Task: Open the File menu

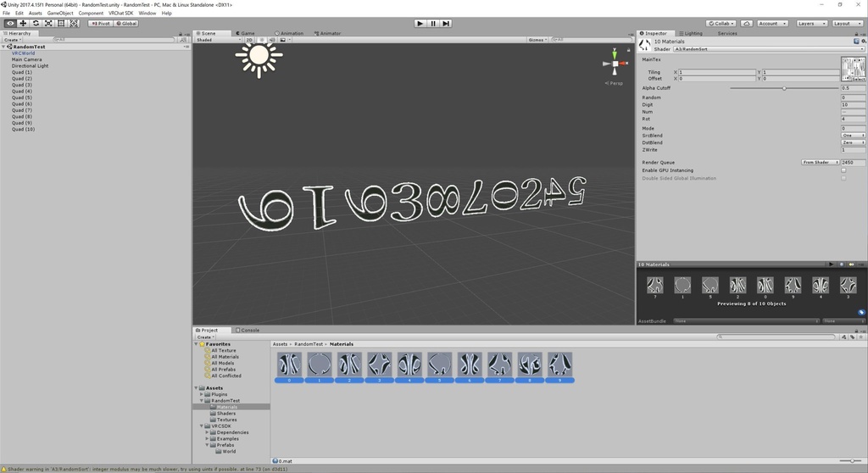Action: pos(6,14)
